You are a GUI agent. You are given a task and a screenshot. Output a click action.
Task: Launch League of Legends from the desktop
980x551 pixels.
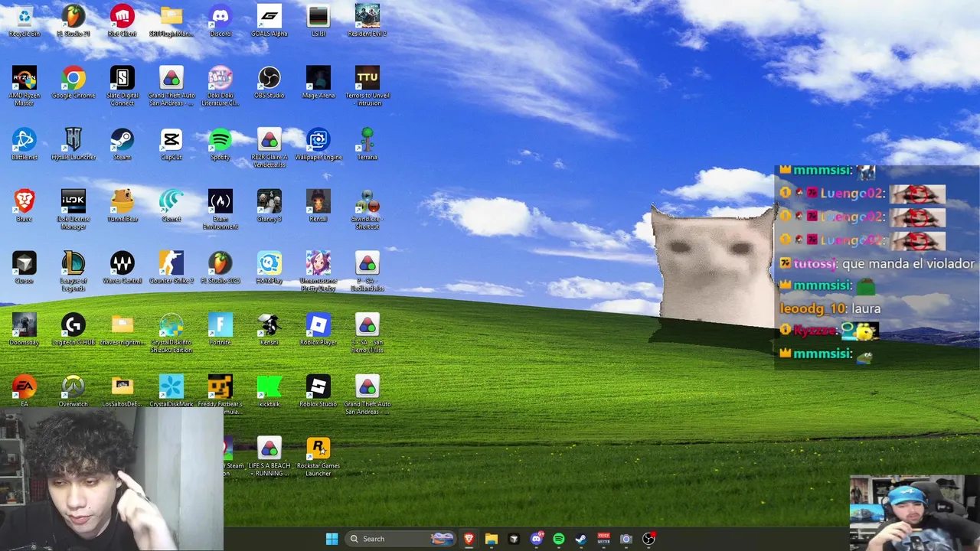coord(73,272)
